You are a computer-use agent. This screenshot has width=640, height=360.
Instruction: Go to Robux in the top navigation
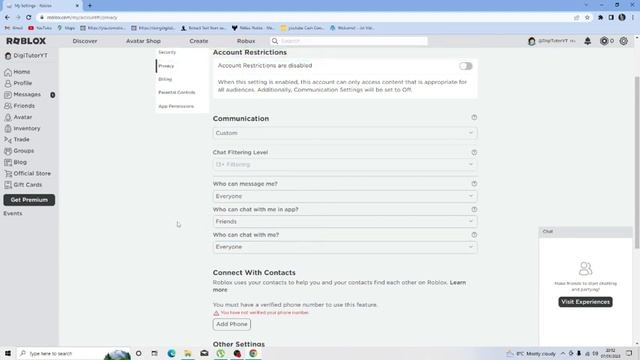pos(246,41)
